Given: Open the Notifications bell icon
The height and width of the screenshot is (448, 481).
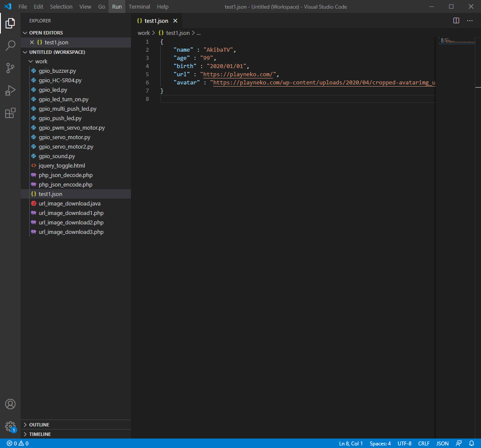Looking at the screenshot, I should tap(472, 443).
